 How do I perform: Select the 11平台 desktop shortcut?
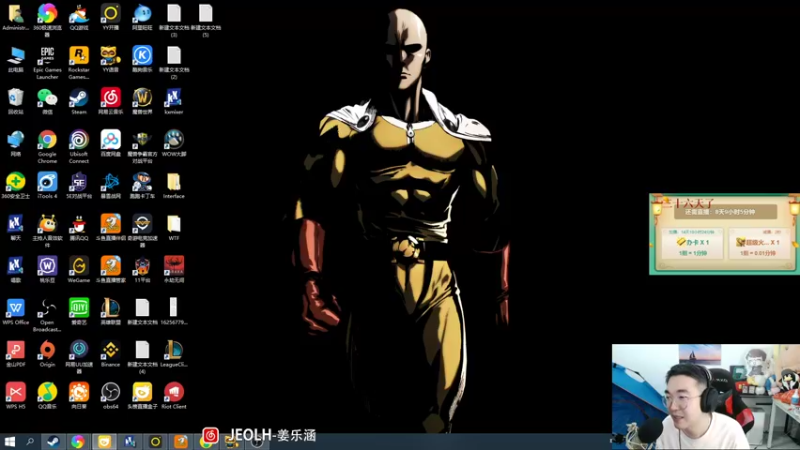click(x=142, y=270)
